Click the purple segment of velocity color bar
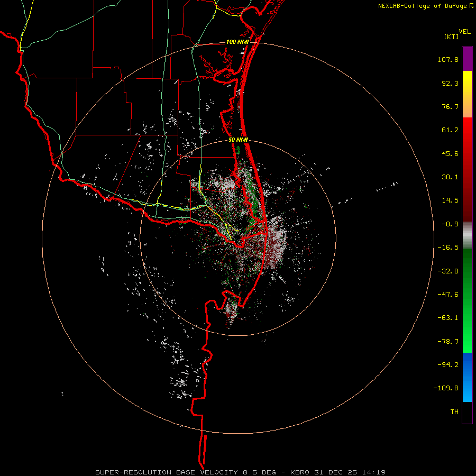 click(467, 59)
